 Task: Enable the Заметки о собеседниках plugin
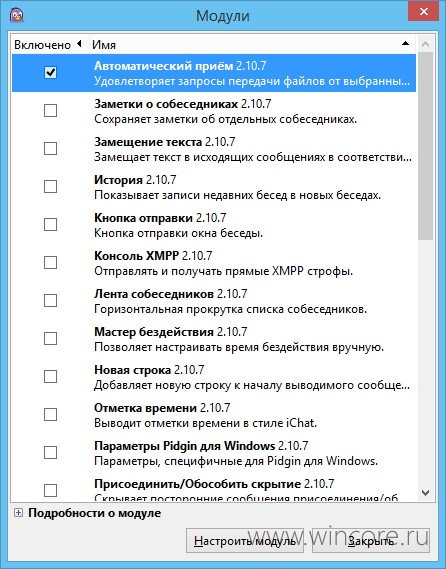[x=50, y=110]
